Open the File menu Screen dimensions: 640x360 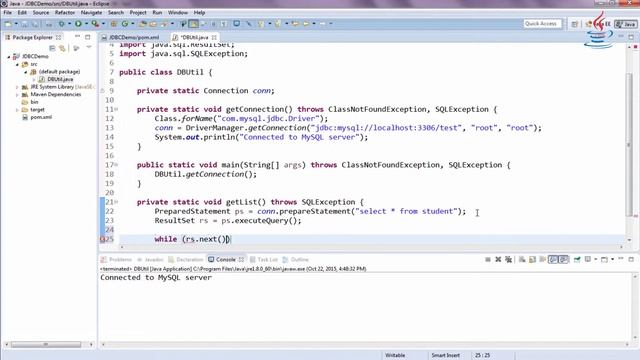pyautogui.click(x=8, y=13)
